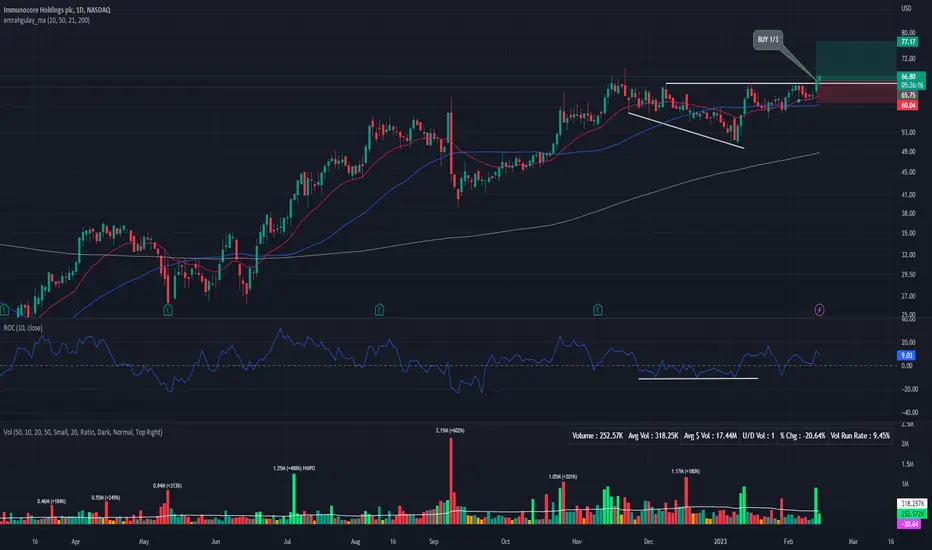This screenshot has height=550, width=932.
Task: Click the -20.00 tick on ROC axis
Action: point(909,389)
